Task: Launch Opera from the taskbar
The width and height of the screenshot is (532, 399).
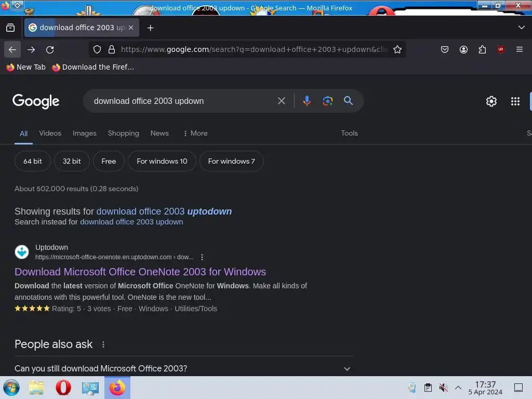Action: pyautogui.click(x=63, y=388)
